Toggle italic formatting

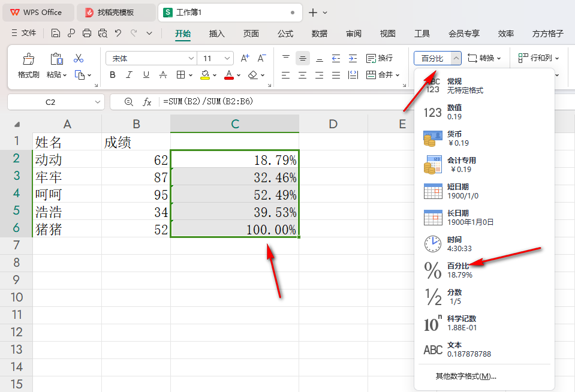pyautogui.click(x=129, y=75)
